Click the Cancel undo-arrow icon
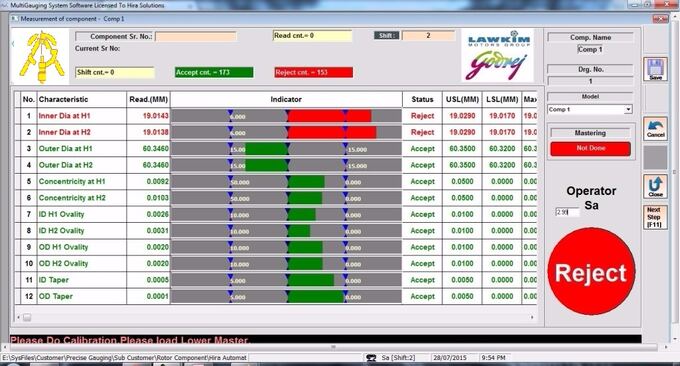The height and width of the screenshot is (366, 680). pos(655,129)
